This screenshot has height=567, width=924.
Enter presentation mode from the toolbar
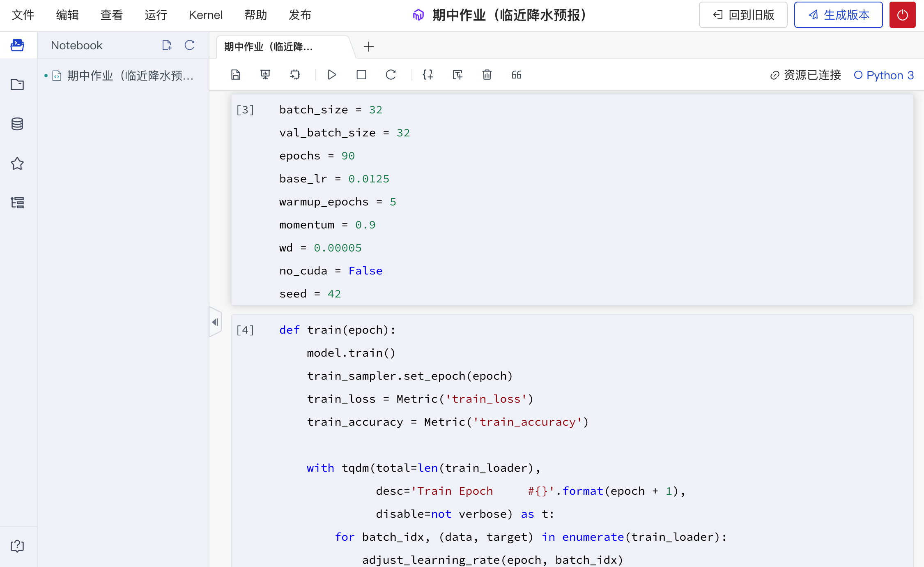tap(265, 75)
